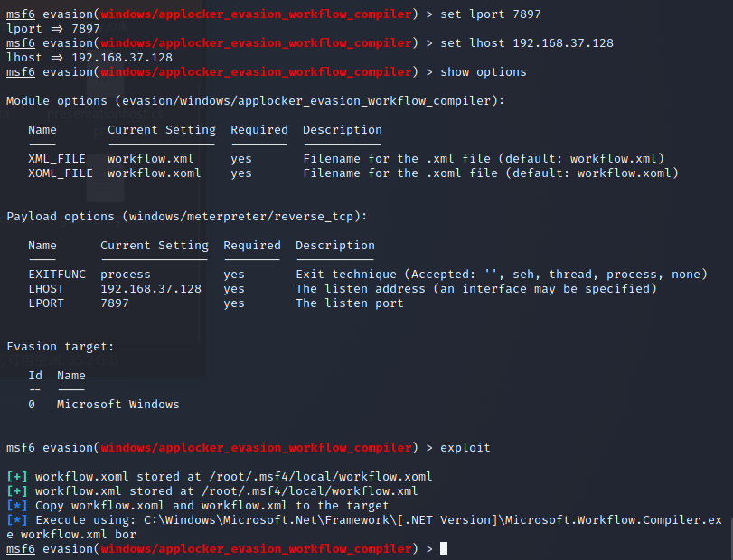
Task: Click the 'show options' command text
Action: (483, 72)
